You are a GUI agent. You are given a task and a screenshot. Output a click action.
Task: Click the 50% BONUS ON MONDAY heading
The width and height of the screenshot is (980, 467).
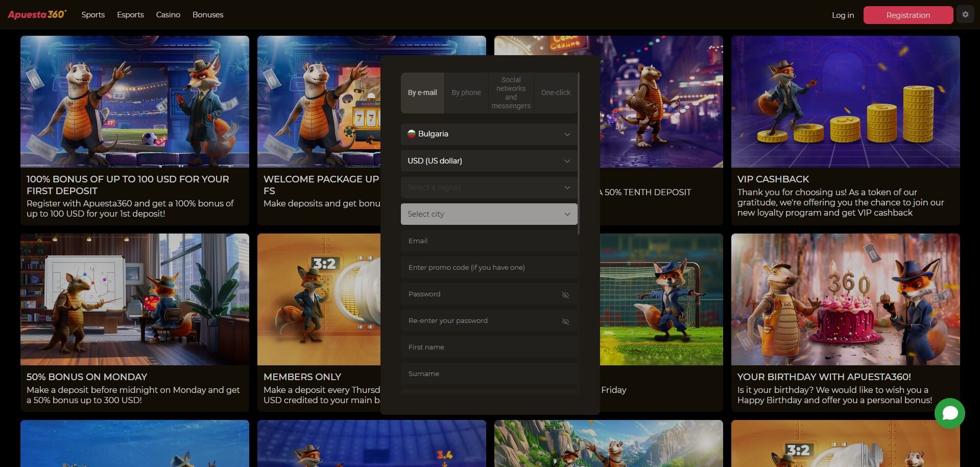coord(87,377)
